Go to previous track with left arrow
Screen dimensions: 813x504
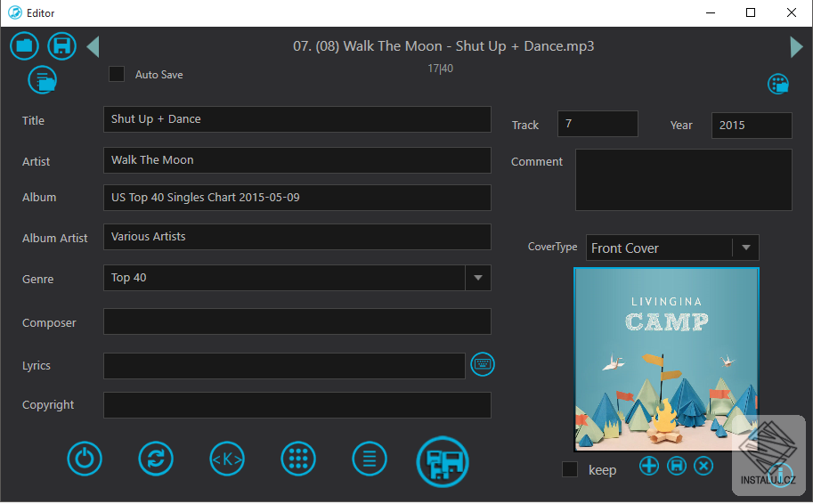[93, 46]
